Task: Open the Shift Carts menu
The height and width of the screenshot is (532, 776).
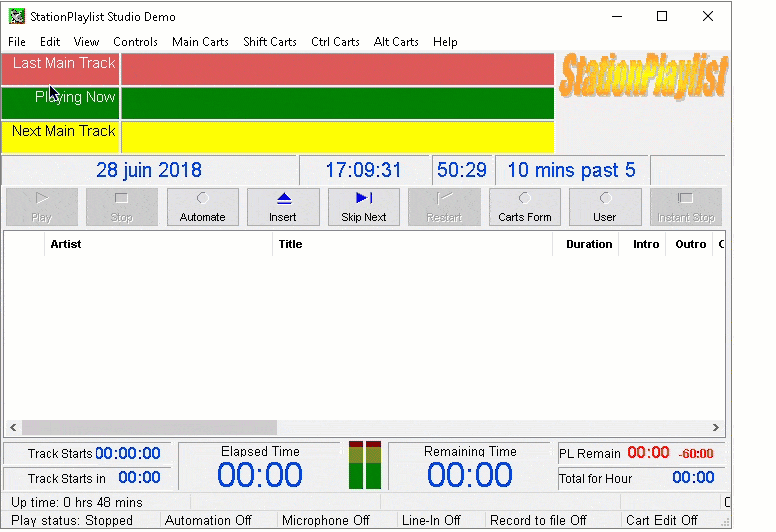Action: (x=270, y=42)
